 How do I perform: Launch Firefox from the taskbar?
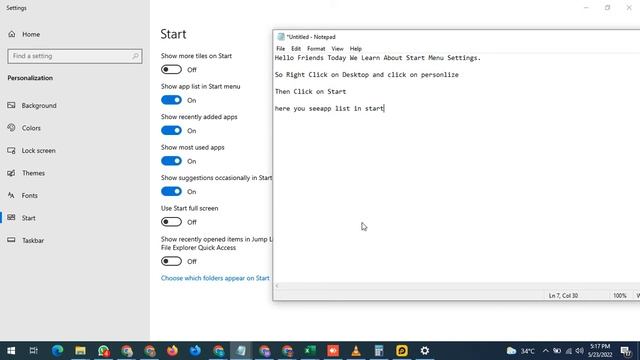(x=172, y=351)
